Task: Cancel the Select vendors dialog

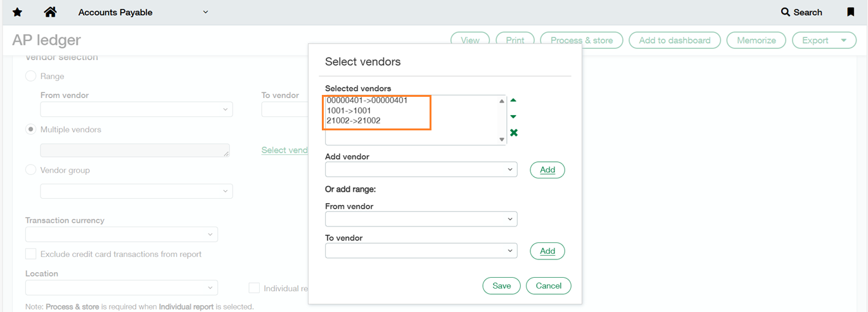Action: pyautogui.click(x=548, y=285)
